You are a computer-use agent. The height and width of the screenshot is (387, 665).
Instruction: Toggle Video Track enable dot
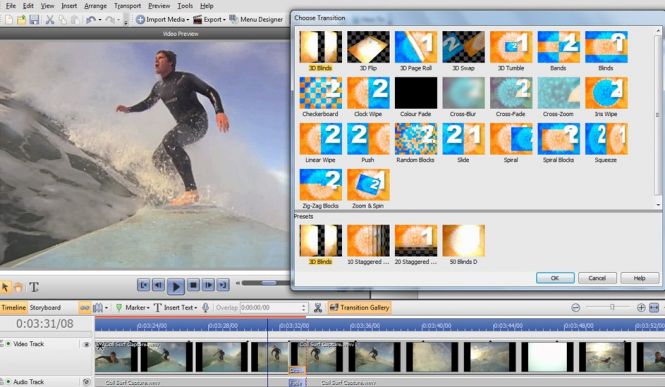[x=8, y=344]
